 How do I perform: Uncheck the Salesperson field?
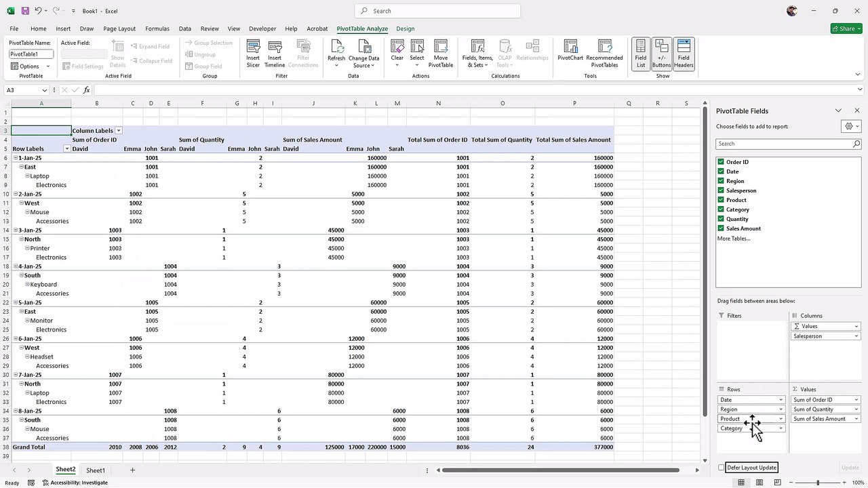pyautogui.click(x=721, y=190)
